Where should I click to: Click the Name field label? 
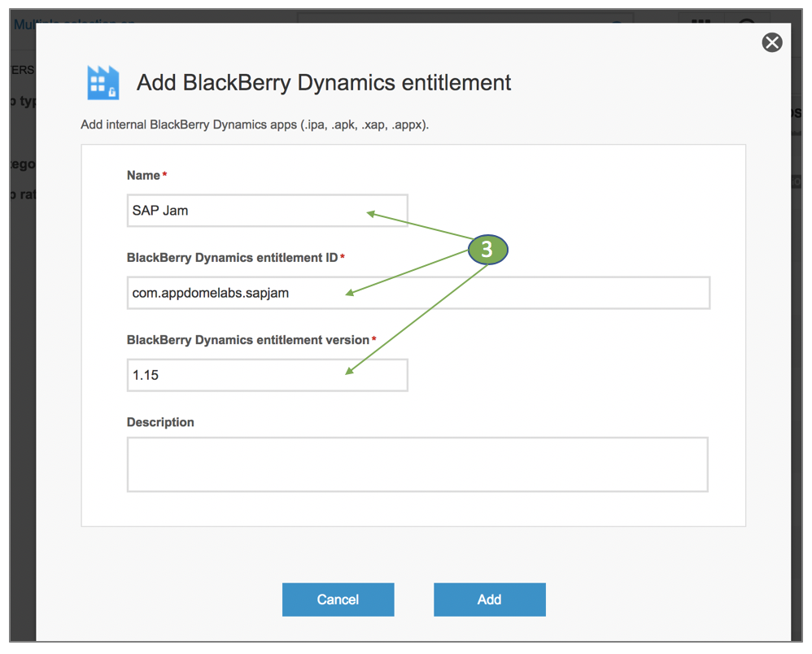(x=143, y=176)
